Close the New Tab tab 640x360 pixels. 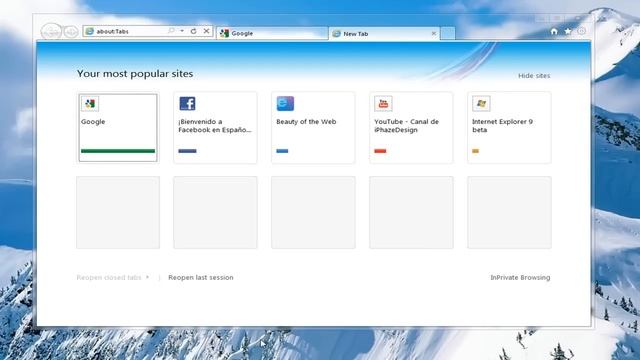click(433, 33)
